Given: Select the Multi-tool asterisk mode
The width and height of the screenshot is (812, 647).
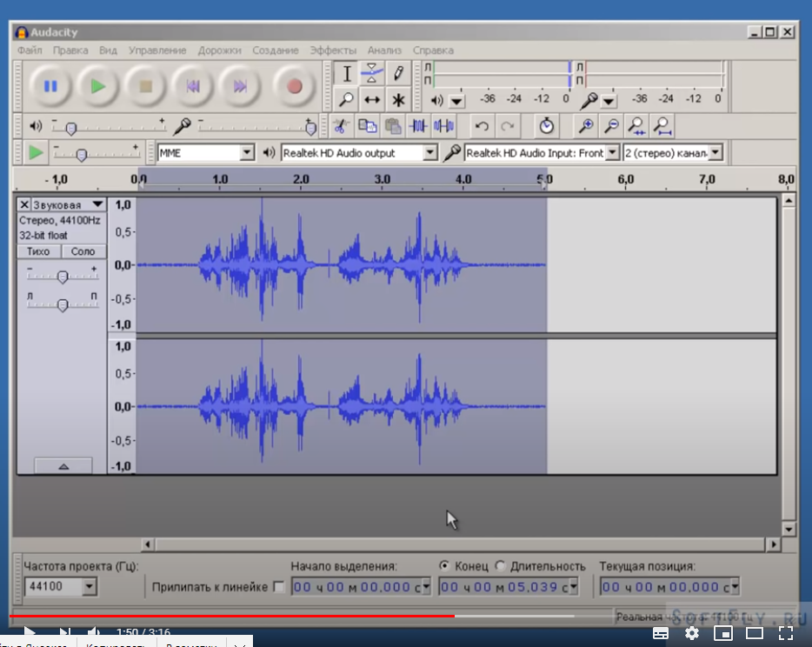Looking at the screenshot, I should [397, 99].
